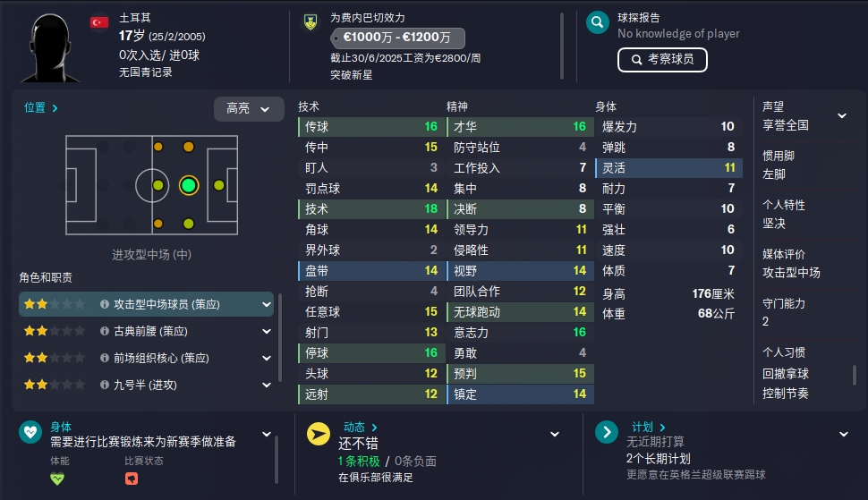Click info icon beside 古典前腰 role
The image size is (868, 500).
[104, 331]
